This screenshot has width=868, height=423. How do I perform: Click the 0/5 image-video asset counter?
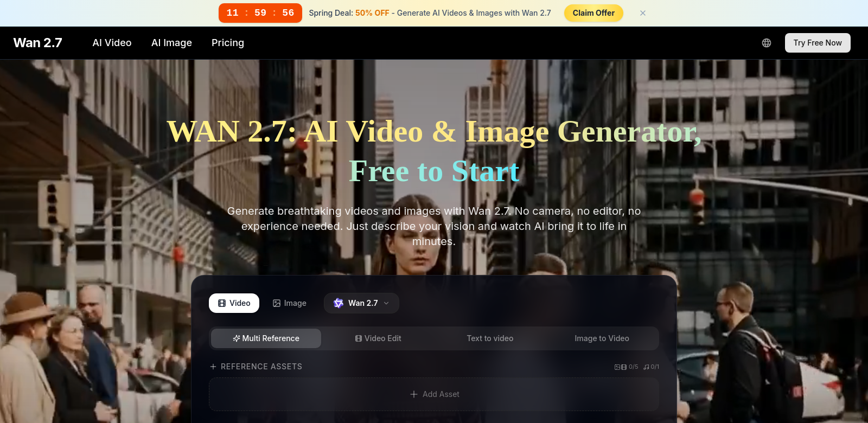pyautogui.click(x=626, y=367)
